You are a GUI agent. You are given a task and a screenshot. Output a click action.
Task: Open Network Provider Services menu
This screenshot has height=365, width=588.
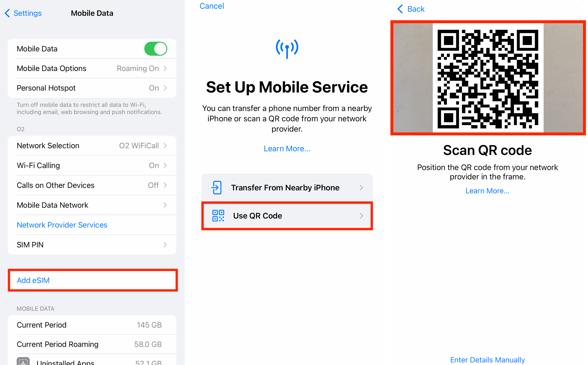(62, 225)
